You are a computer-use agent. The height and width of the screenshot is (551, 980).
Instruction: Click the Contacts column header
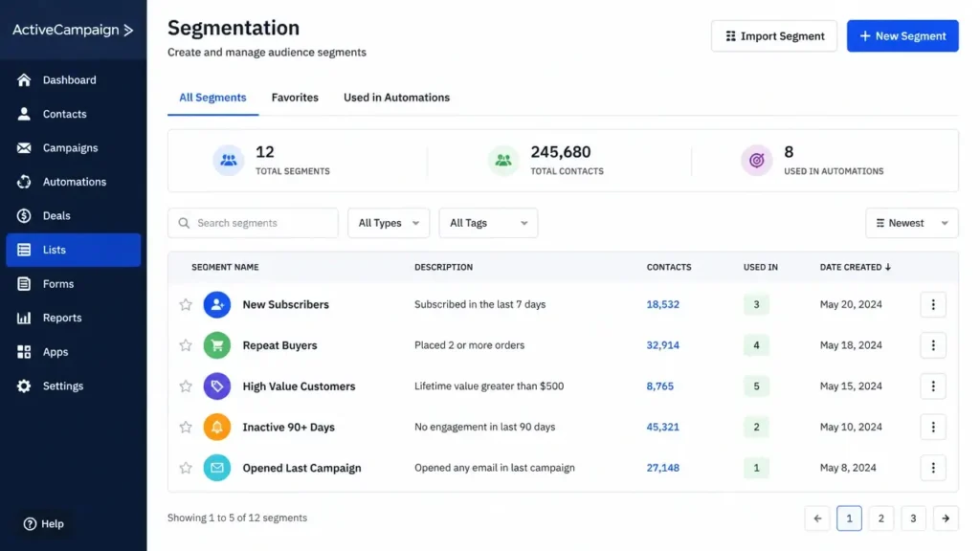pyautogui.click(x=669, y=267)
